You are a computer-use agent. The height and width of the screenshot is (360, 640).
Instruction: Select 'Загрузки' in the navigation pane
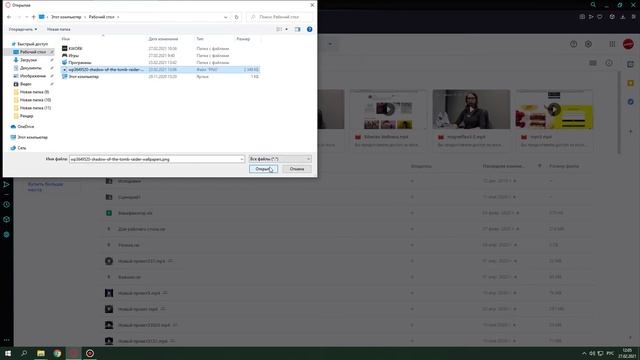pyautogui.click(x=29, y=60)
